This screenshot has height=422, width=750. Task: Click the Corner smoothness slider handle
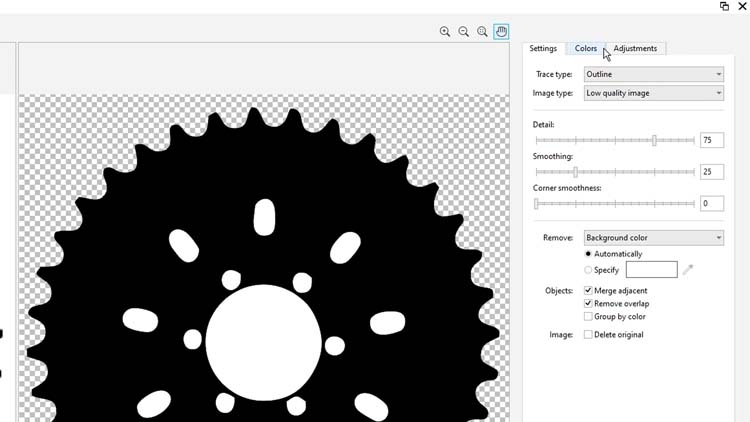(x=536, y=203)
